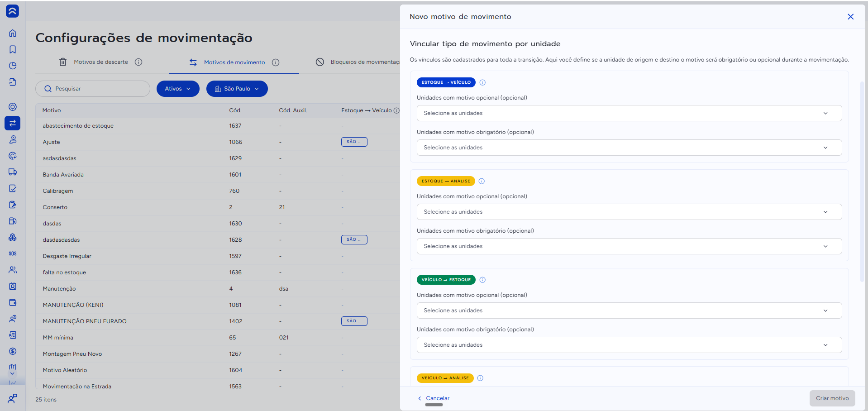Click info icon beside ESTOQUE → VEÍCULO badge
Image resolution: width=868 pixels, height=411 pixels.
point(482,82)
